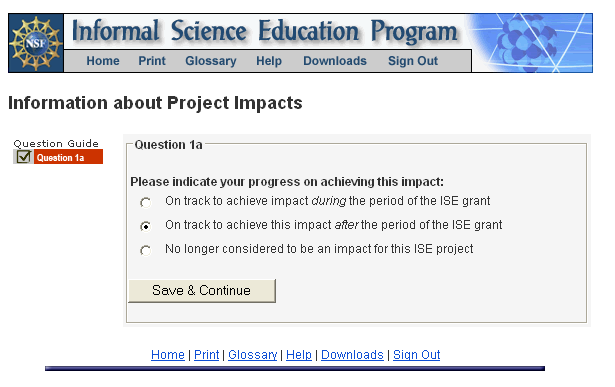Click the Save & Continue button

202,291
